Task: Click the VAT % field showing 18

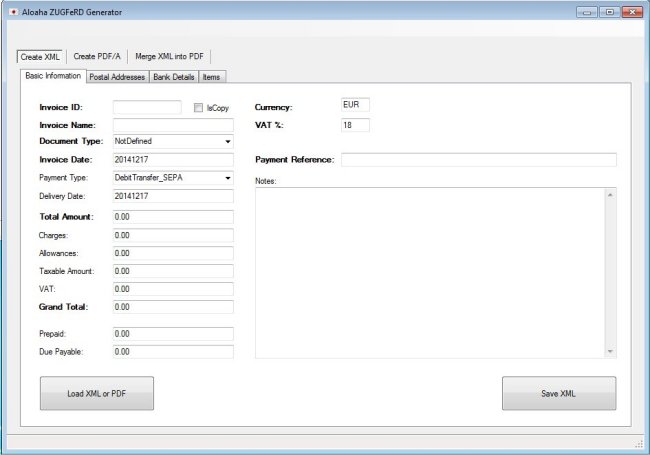Action: [x=355, y=125]
